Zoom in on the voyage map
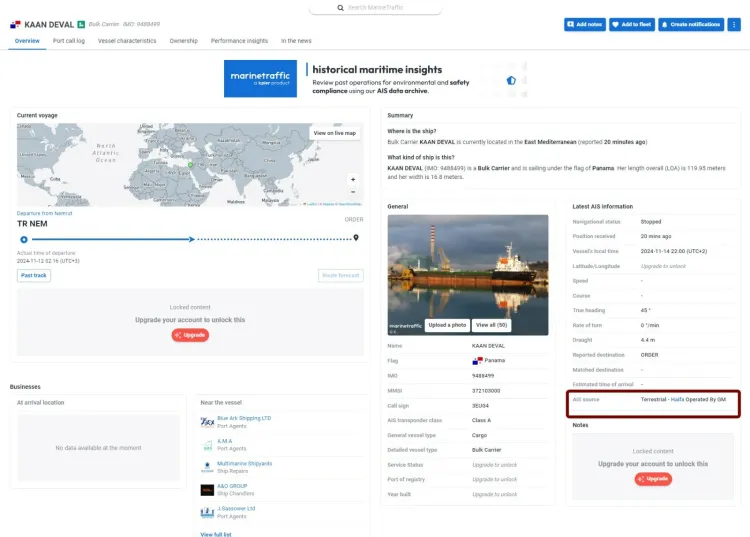 click(x=352, y=180)
